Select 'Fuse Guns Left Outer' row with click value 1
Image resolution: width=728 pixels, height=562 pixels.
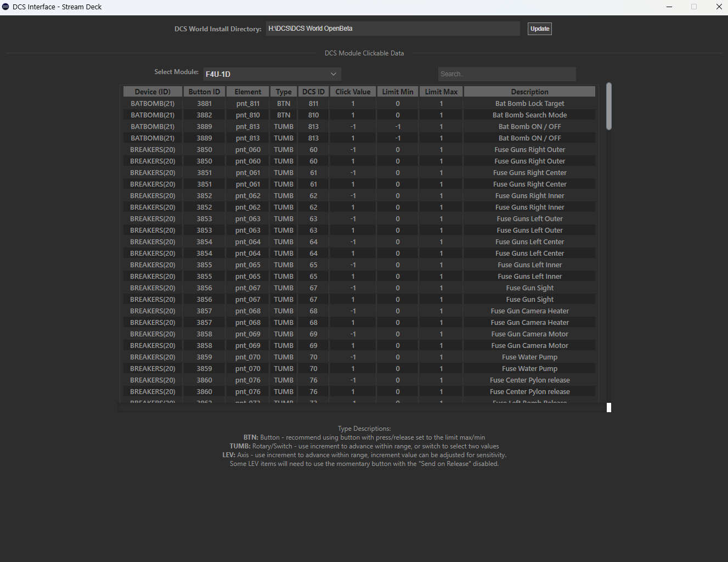tap(359, 230)
